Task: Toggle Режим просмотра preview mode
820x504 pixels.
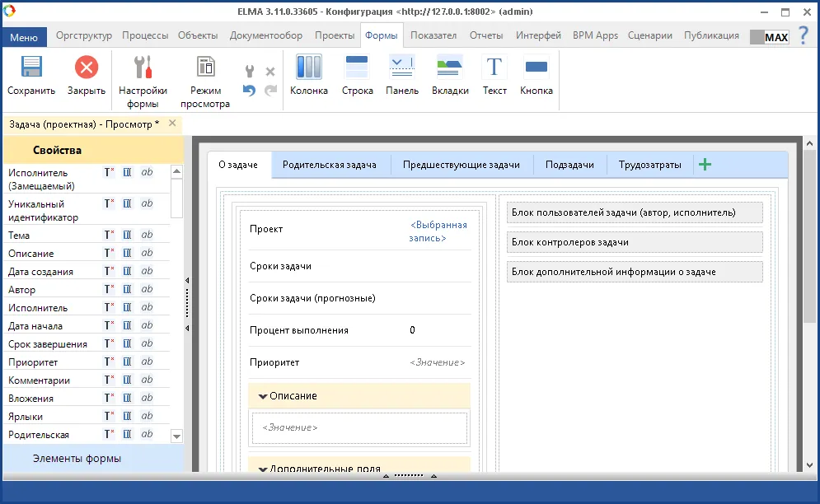Action: click(x=205, y=68)
